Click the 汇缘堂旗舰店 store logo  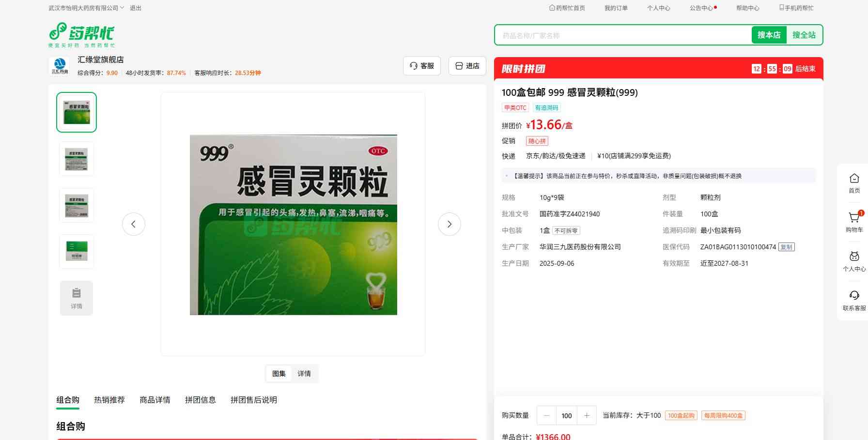pos(60,66)
